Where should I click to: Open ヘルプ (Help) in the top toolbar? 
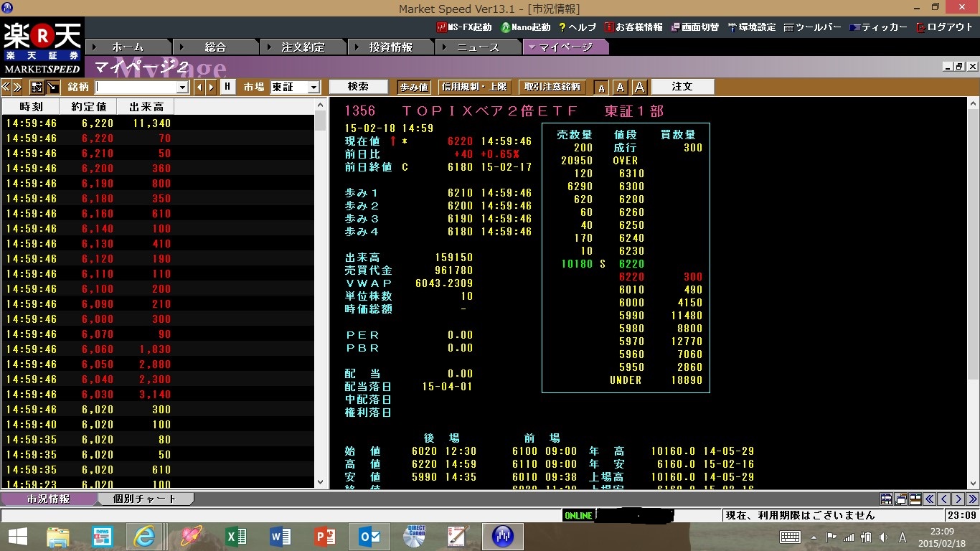pyautogui.click(x=577, y=27)
